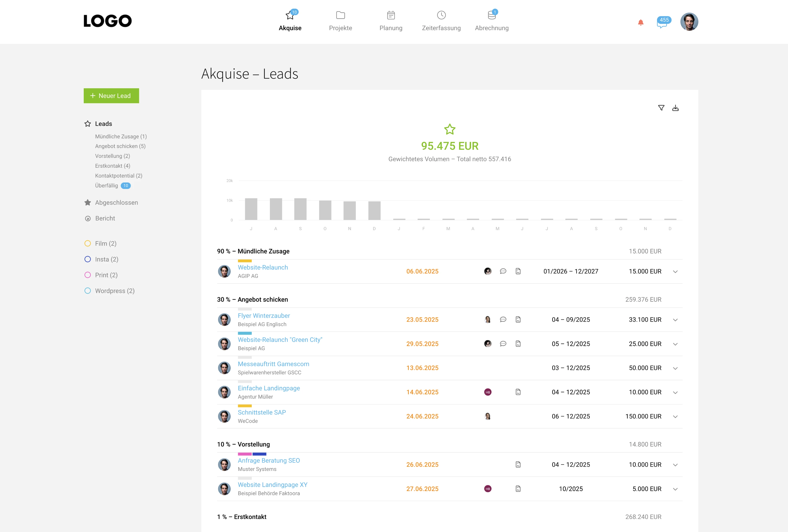Expand the Schnittstelle SAP row chevron
Screen dimensions: 788x532
tap(675, 417)
